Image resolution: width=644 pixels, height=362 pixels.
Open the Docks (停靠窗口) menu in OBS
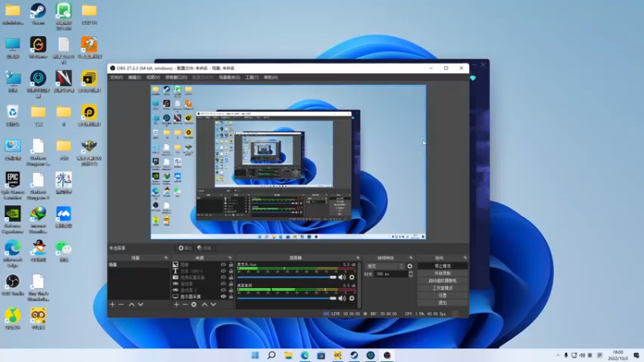(x=176, y=77)
